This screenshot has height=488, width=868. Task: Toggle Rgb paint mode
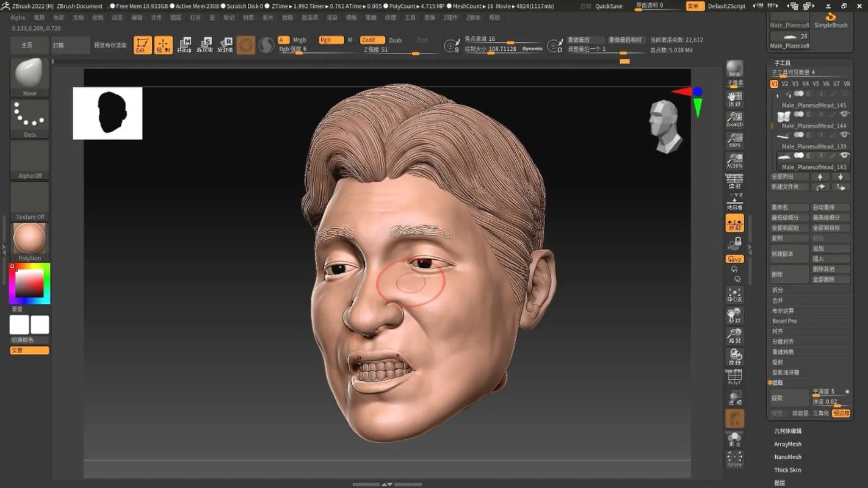(331, 40)
